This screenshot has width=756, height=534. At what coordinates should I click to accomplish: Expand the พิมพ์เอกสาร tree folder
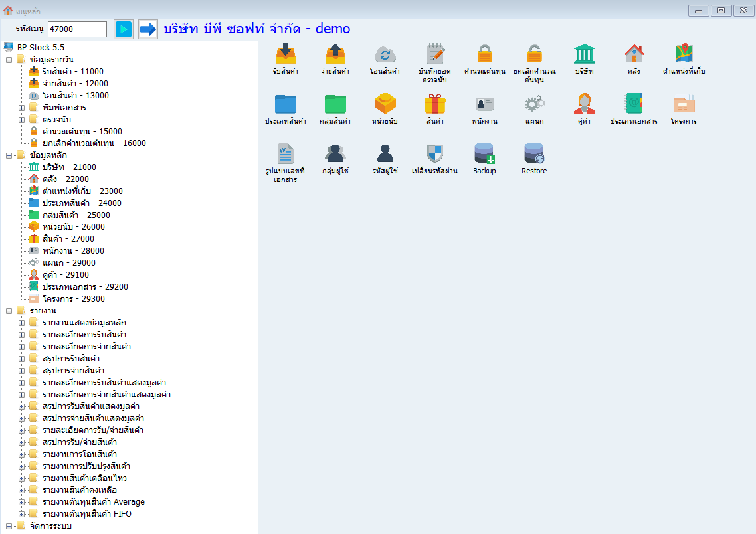tap(22, 108)
